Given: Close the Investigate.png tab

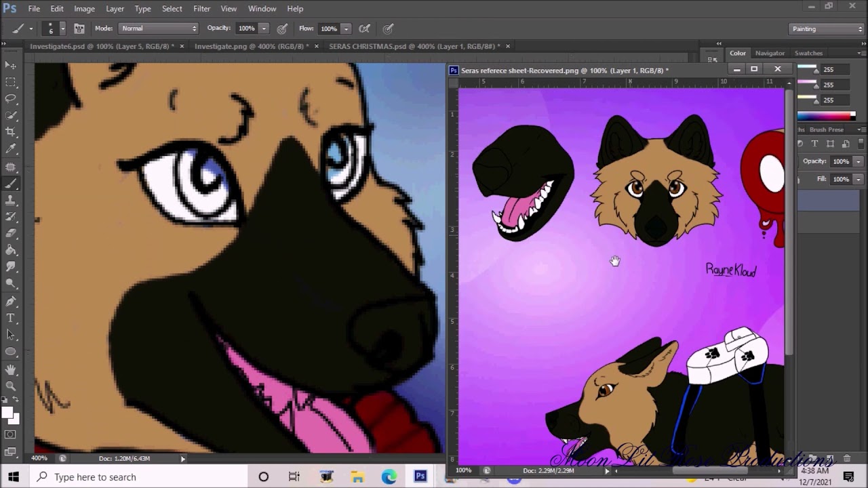Looking at the screenshot, I should click(x=317, y=46).
